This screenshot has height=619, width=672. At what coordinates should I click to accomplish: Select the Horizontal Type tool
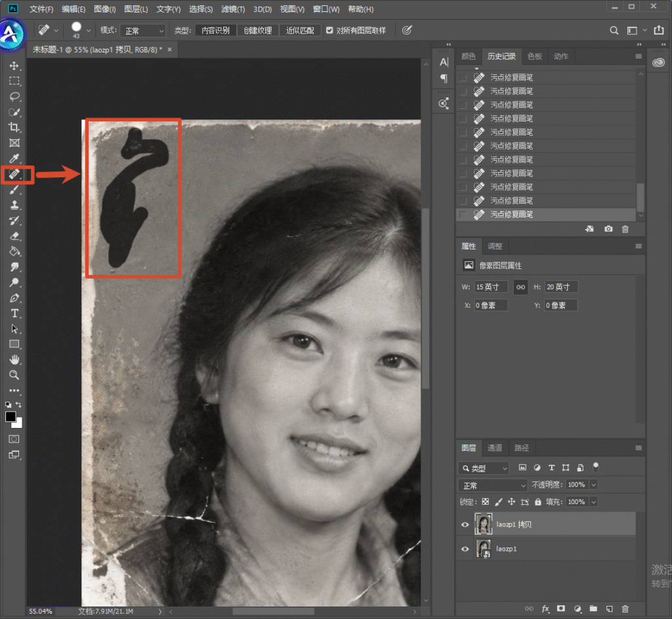(14, 313)
